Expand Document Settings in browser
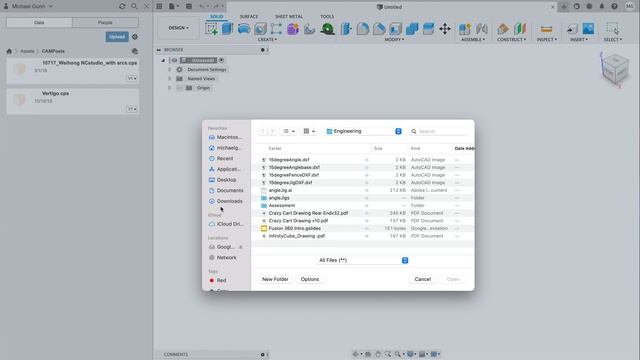640x360 pixels. pyautogui.click(x=169, y=69)
